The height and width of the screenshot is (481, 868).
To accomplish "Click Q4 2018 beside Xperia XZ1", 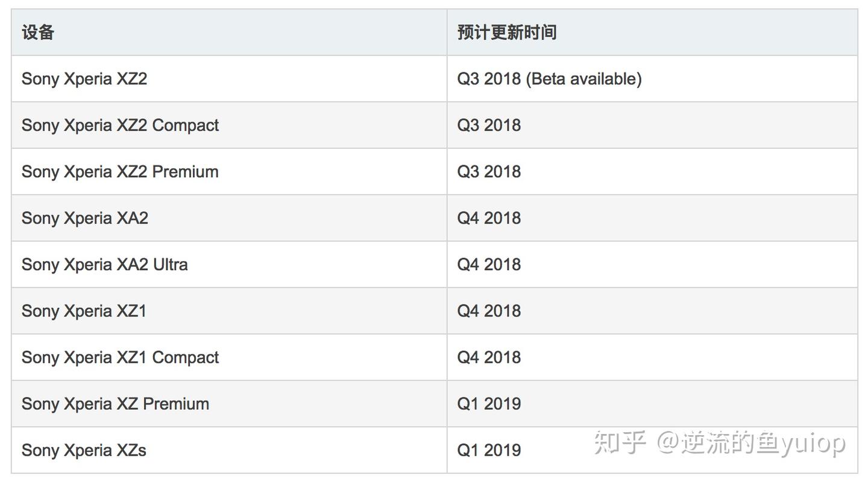I will tap(489, 311).
